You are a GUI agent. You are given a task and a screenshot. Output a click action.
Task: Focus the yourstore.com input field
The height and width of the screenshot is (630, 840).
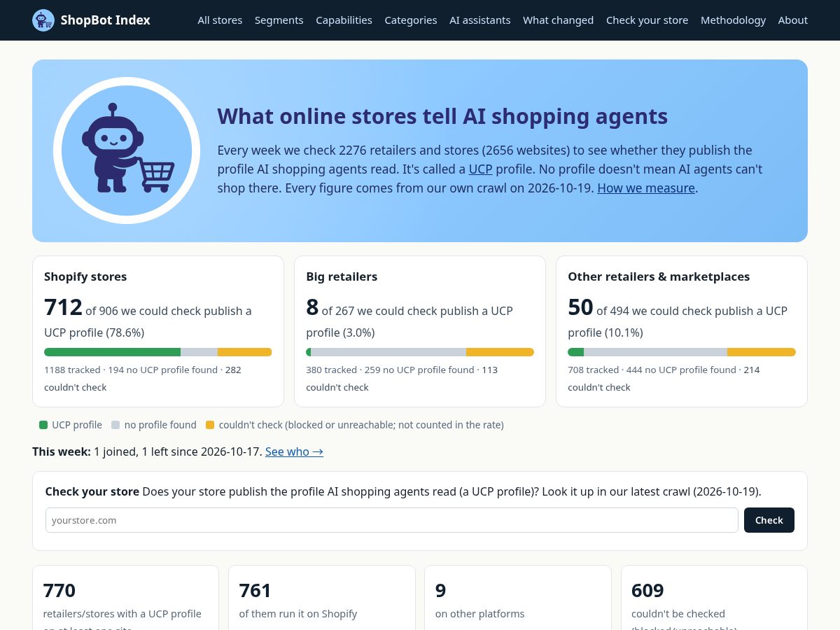point(392,520)
